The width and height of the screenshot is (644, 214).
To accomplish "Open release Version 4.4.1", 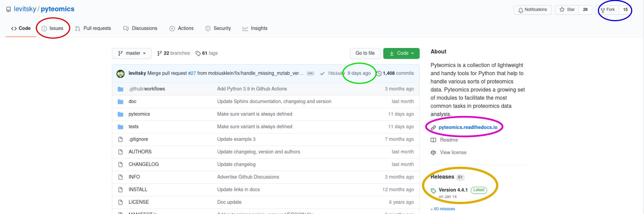I will [453, 190].
